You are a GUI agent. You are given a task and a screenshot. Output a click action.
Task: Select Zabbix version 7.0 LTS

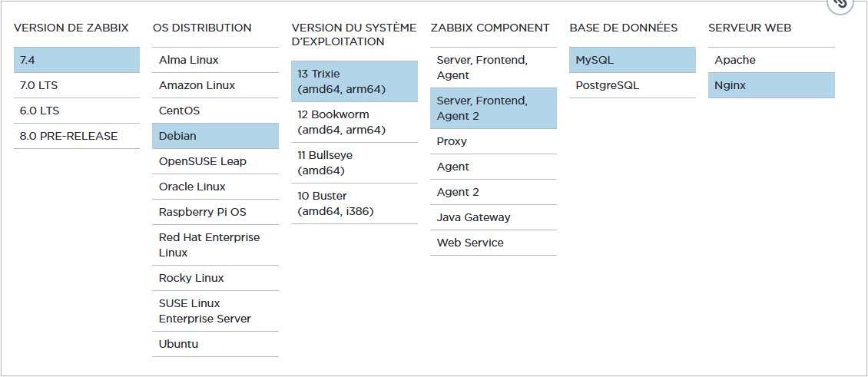pos(76,85)
